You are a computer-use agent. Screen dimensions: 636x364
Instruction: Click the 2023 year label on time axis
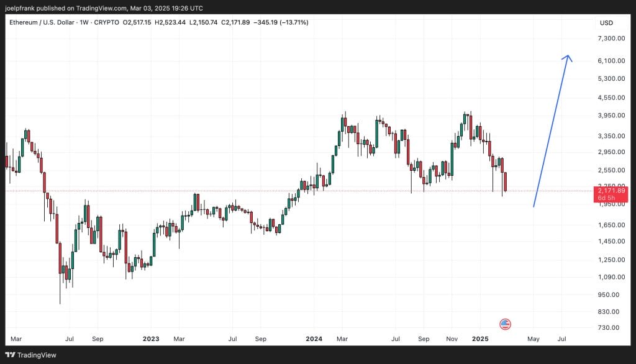pyautogui.click(x=151, y=339)
